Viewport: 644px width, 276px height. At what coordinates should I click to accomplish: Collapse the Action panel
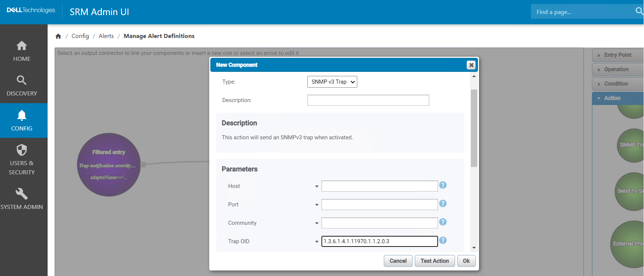[x=618, y=98]
